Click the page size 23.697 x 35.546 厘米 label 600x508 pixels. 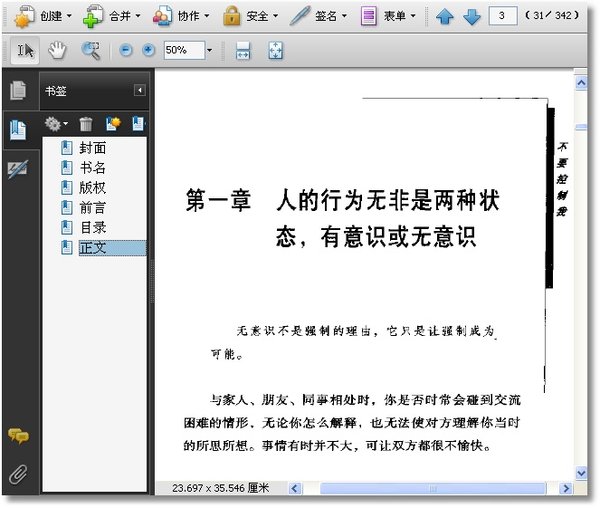tap(221, 488)
